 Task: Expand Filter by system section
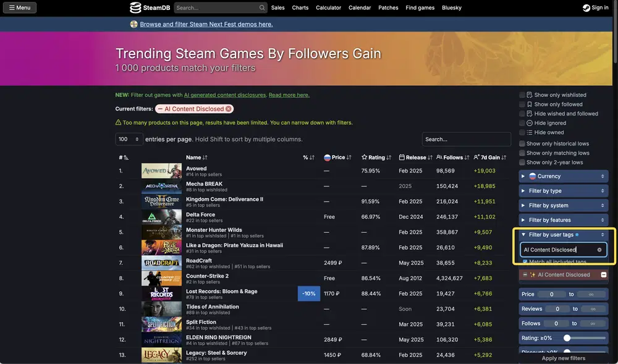coord(563,206)
